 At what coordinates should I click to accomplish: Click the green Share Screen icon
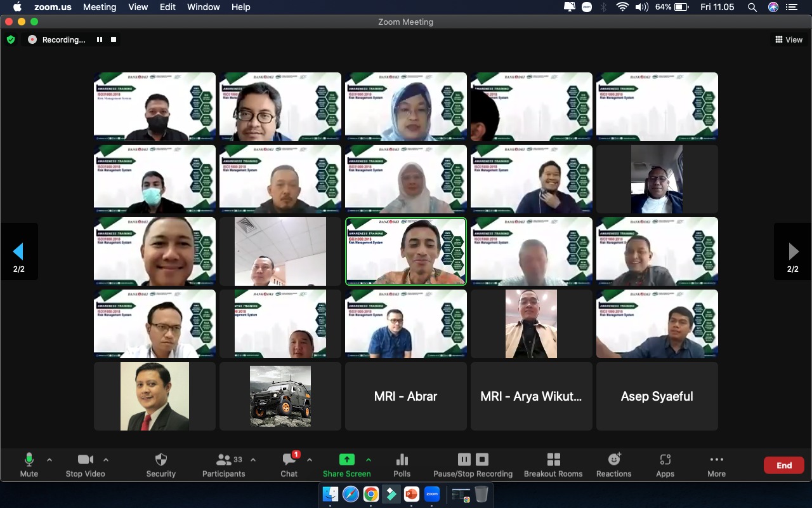coord(346,460)
